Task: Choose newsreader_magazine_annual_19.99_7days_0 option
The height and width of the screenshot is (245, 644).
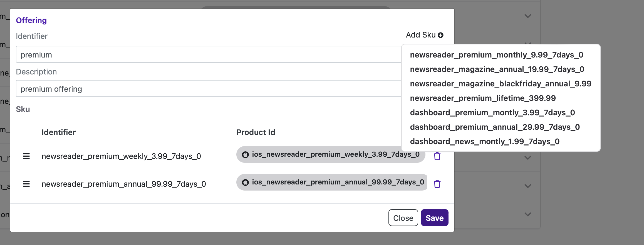Action: (x=497, y=69)
